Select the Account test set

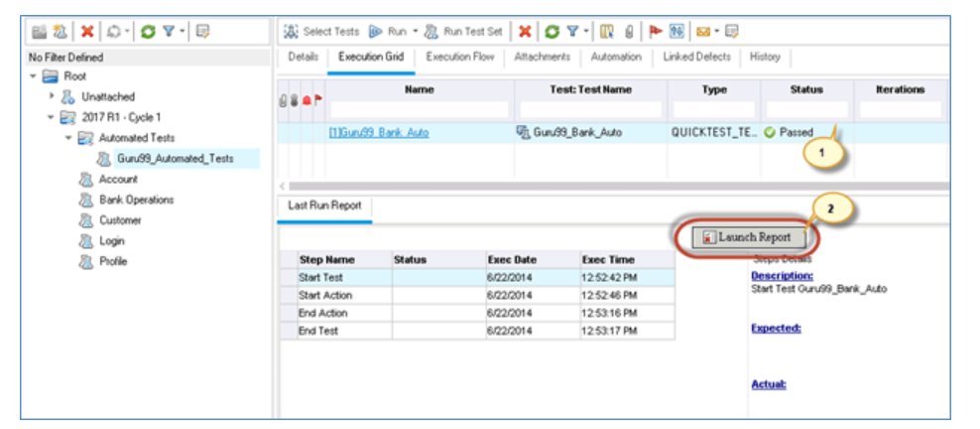click(x=118, y=180)
